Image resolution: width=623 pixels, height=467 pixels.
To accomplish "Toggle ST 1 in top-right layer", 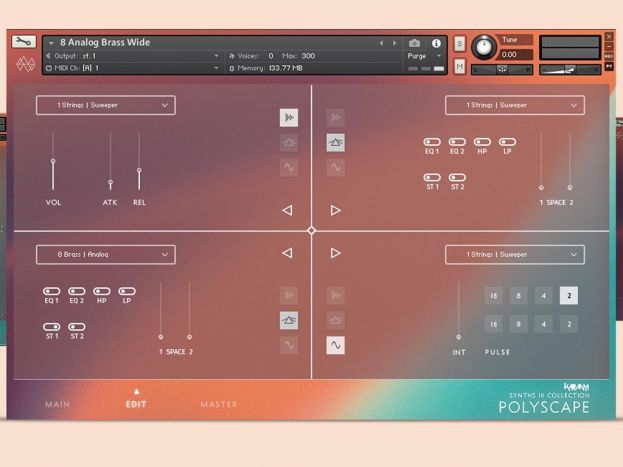I will click(432, 177).
